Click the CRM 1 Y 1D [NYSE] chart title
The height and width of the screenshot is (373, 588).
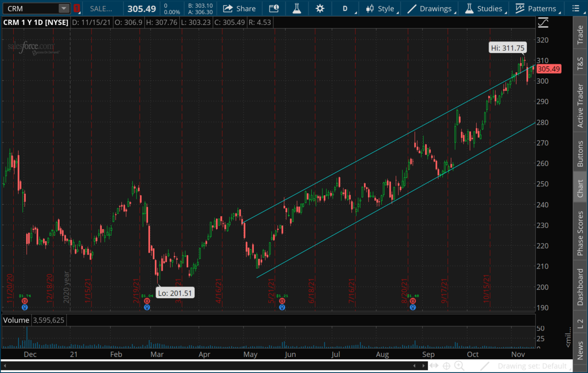tap(35, 23)
